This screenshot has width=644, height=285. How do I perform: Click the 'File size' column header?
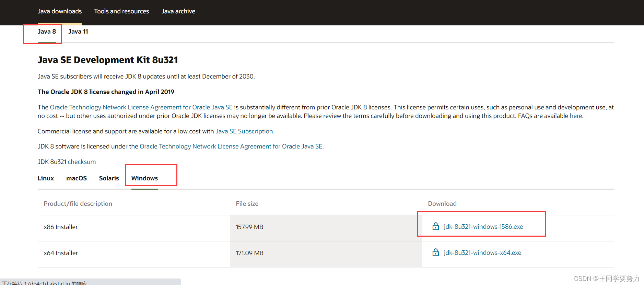(247, 204)
